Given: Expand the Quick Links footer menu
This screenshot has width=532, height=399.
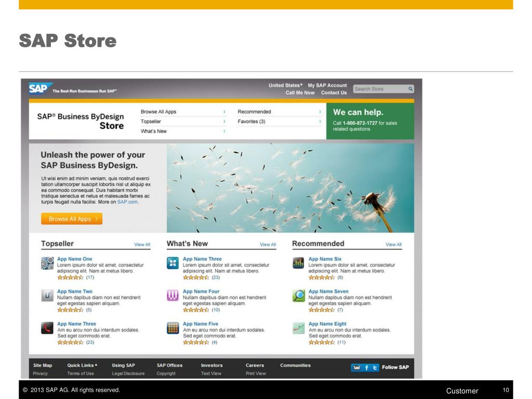Looking at the screenshot, I should coord(82,365).
